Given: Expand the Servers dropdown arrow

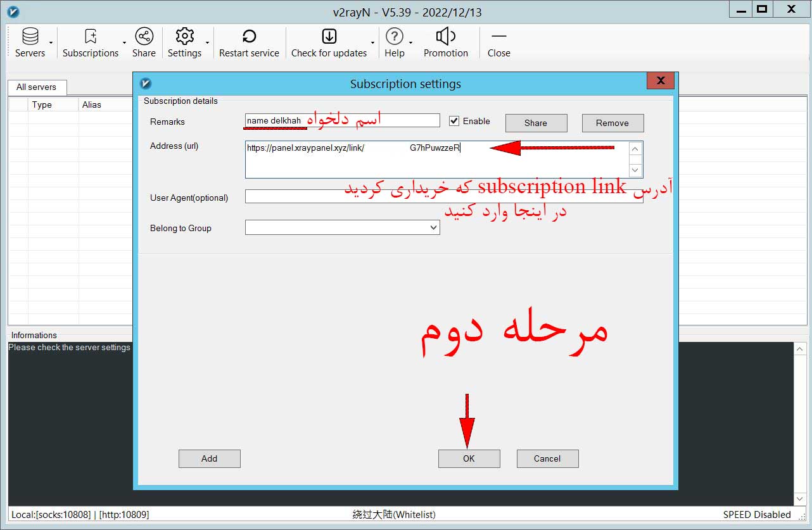Looking at the screenshot, I should pyautogui.click(x=51, y=43).
